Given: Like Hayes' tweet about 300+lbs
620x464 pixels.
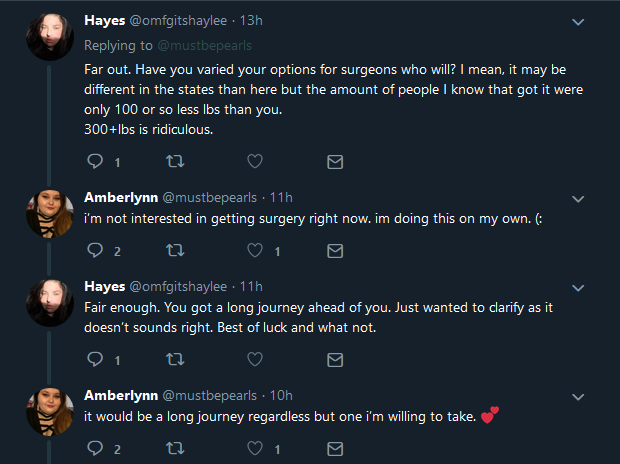Looking at the screenshot, I should (x=255, y=161).
